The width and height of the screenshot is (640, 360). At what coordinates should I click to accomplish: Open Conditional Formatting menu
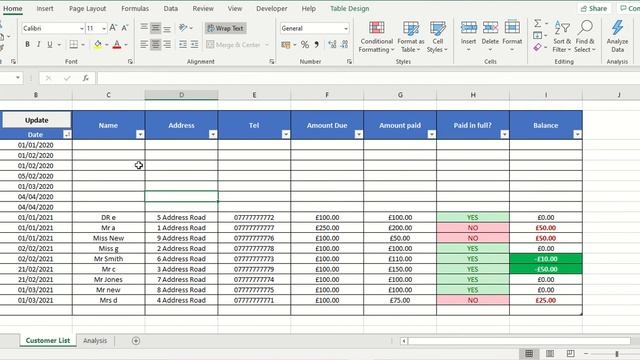click(376, 37)
